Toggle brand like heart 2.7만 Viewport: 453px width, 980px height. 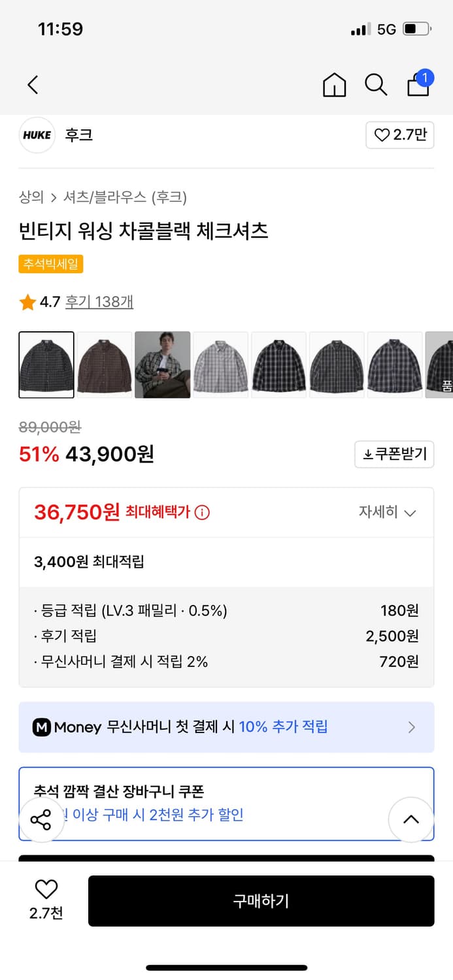(399, 135)
